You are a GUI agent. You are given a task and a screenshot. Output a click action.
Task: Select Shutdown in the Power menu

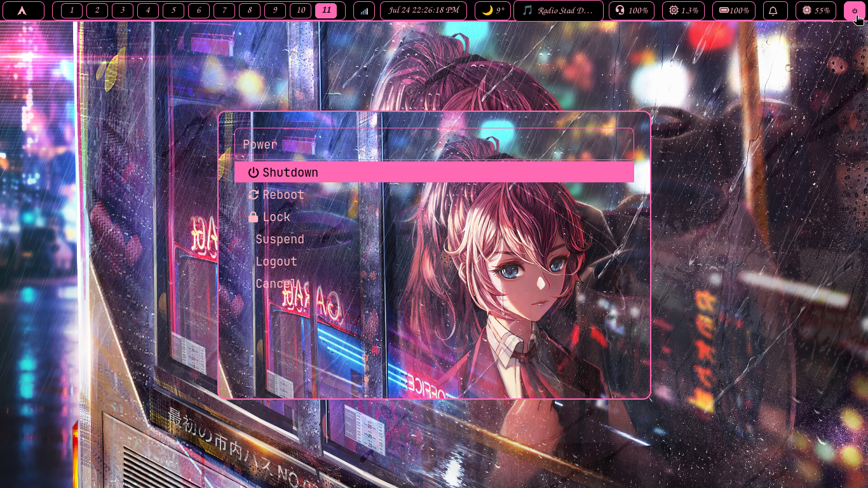click(x=434, y=172)
